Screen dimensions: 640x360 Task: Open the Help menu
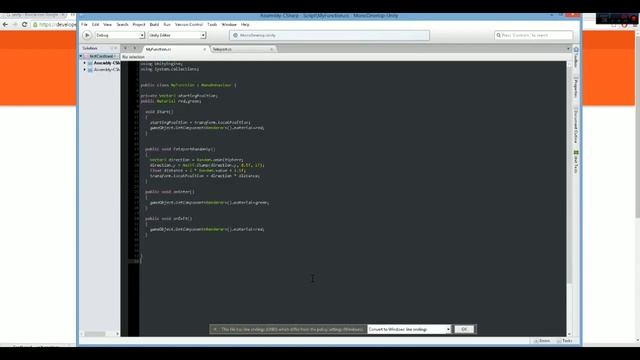[245, 24]
